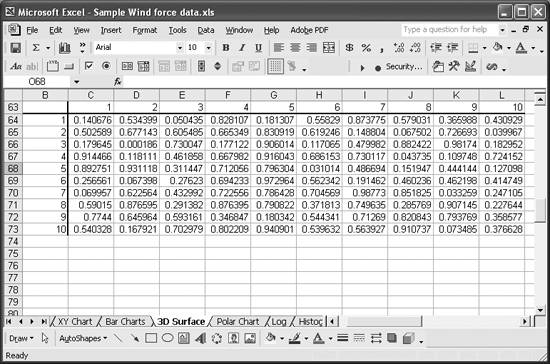Apply Percent Style icon

pos(366,47)
